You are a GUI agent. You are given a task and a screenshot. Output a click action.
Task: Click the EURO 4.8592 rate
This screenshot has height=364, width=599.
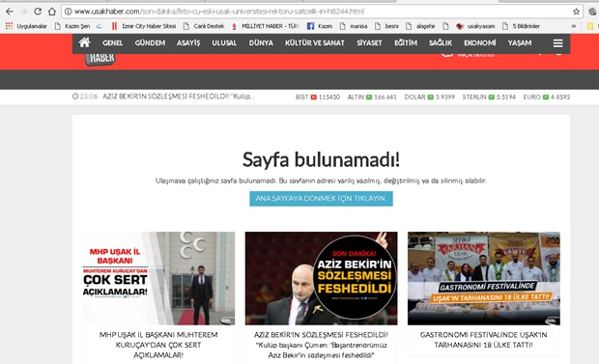(546, 97)
